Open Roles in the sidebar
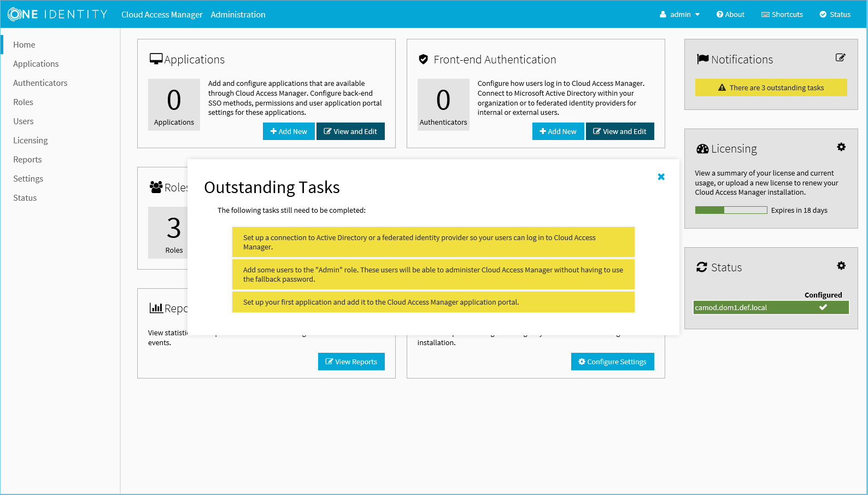The image size is (868, 495). click(x=23, y=102)
